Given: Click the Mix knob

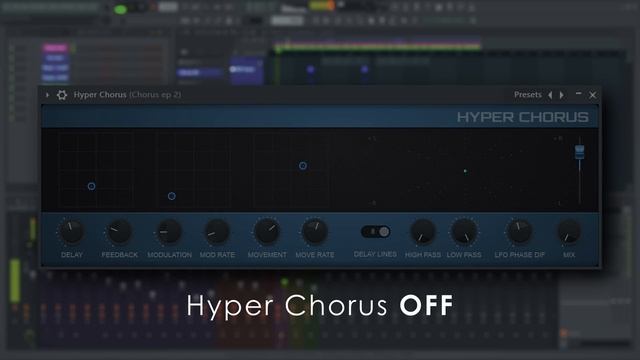Looking at the screenshot, I should (569, 231).
